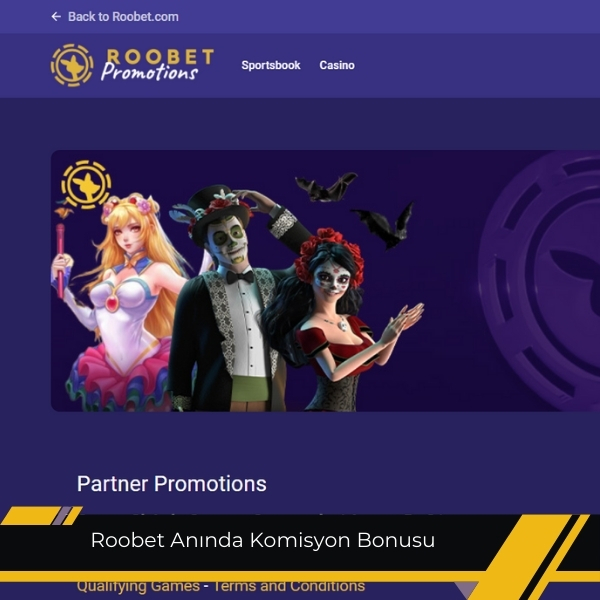The height and width of the screenshot is (600, 600).
Task: Open the Sportsbook menu item
Action: click(x=271, y=65)
